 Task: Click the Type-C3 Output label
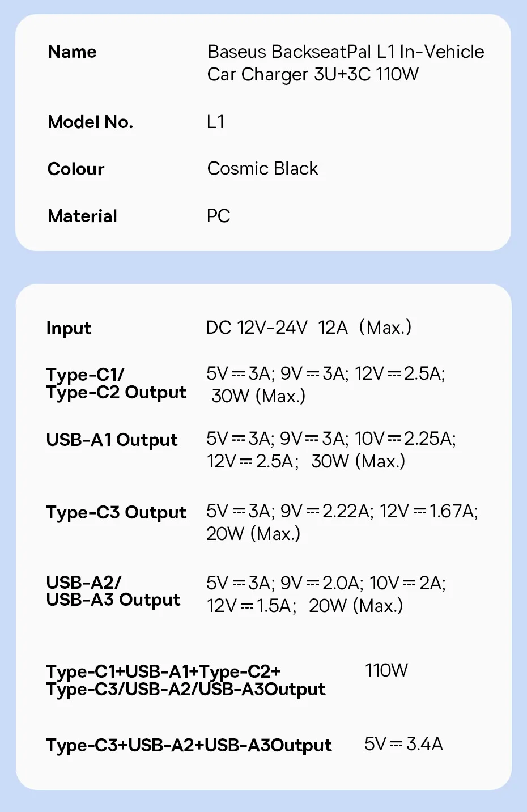[116, 512]
